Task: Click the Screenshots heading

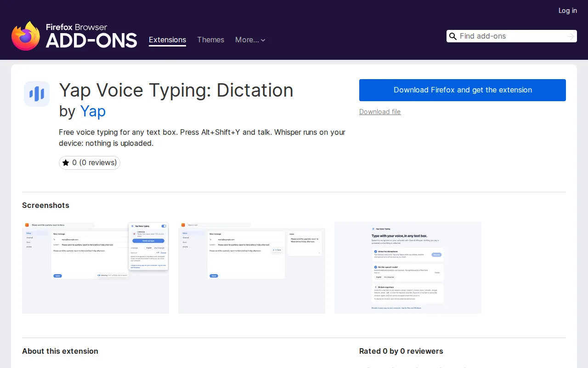Action: (45, 206)
